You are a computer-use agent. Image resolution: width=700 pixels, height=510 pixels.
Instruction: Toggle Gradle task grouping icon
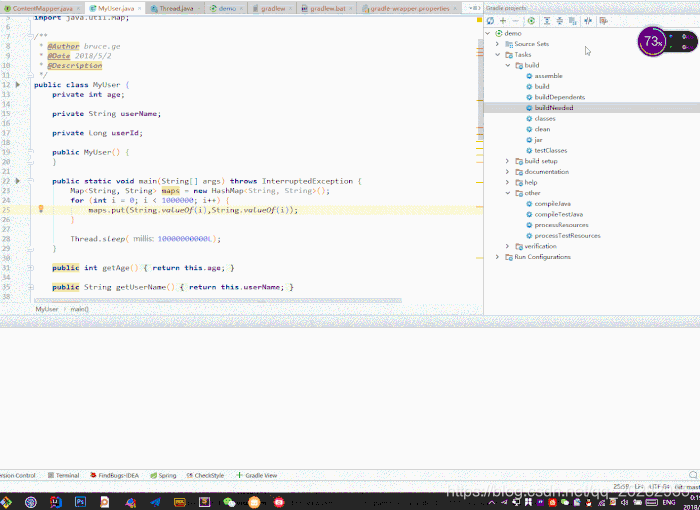click(573, 21)
